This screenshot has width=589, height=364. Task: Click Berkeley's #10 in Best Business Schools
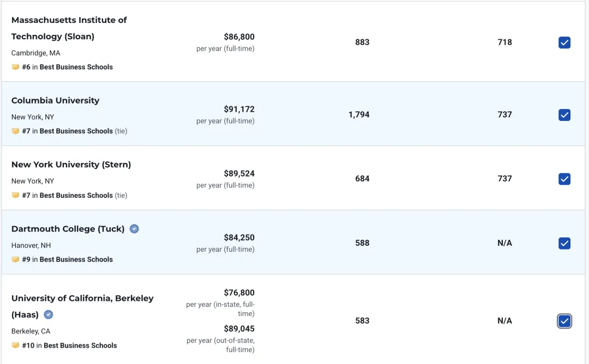click(x=69, y=345)
